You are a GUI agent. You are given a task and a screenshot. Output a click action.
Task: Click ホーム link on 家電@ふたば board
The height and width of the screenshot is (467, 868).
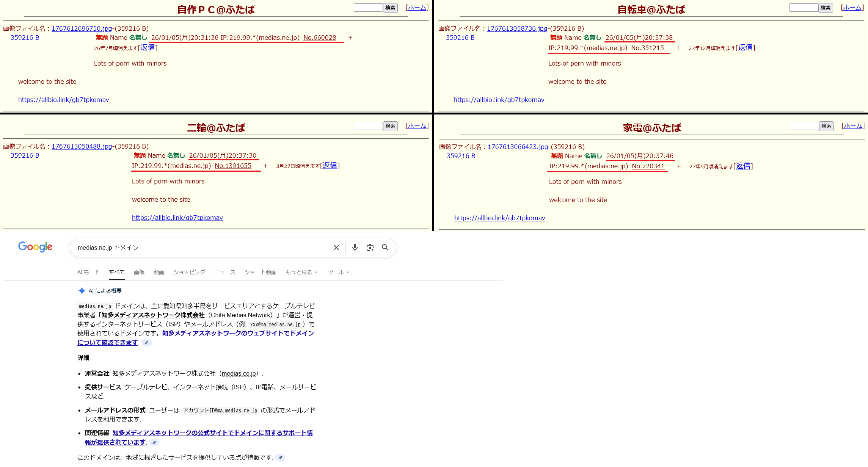pyautogui.click(x=853, y=125)
